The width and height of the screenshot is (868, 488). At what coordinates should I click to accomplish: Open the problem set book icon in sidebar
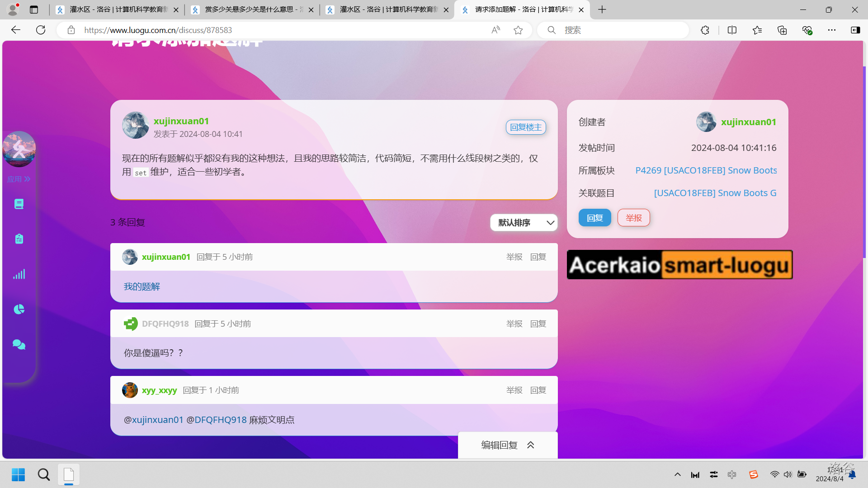click(x=19, y=204)
